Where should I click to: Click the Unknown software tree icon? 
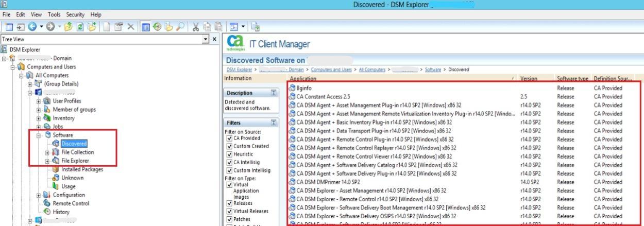pyautogui.click(x=56, y=178)
